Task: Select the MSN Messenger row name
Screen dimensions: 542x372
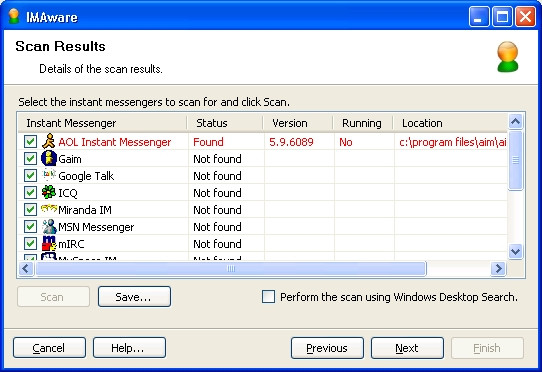Action: tap(96, 227)
